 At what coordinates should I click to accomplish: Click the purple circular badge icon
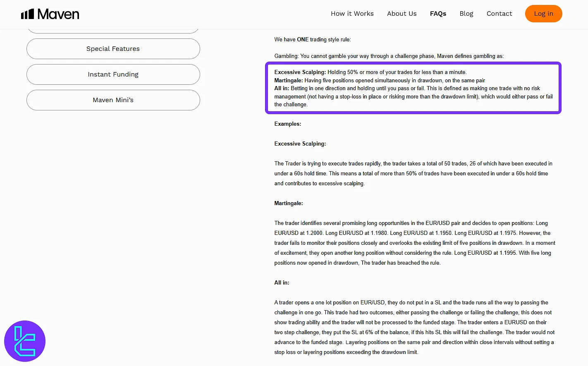[x=25, y=341]
